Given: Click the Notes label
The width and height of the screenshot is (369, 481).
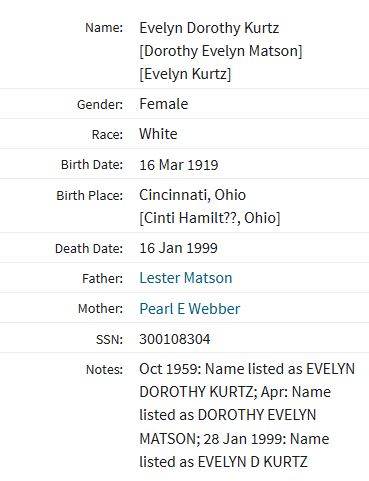Looking at the screenshot, I should [104, 370].
